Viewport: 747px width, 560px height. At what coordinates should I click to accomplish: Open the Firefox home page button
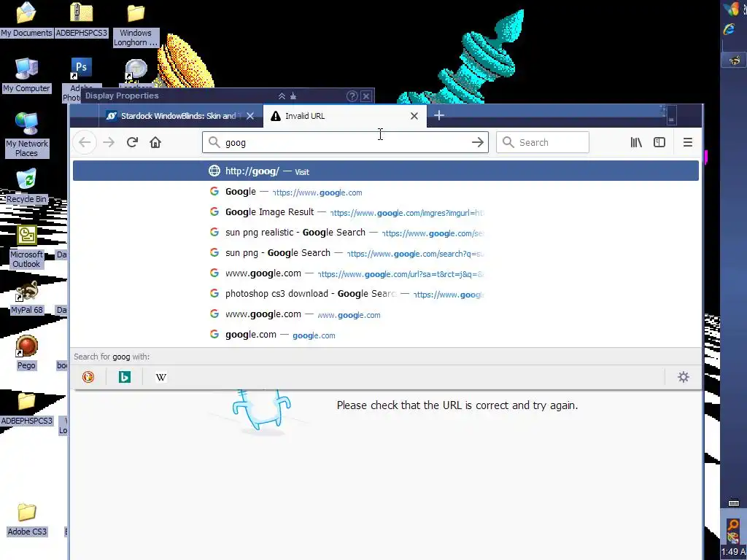point(155,142)
